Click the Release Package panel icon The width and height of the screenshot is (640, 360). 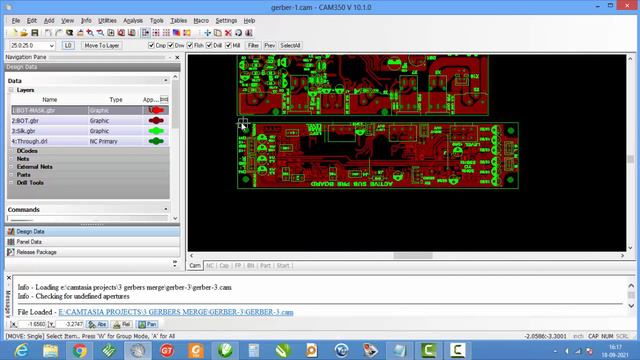pos(11,252)
